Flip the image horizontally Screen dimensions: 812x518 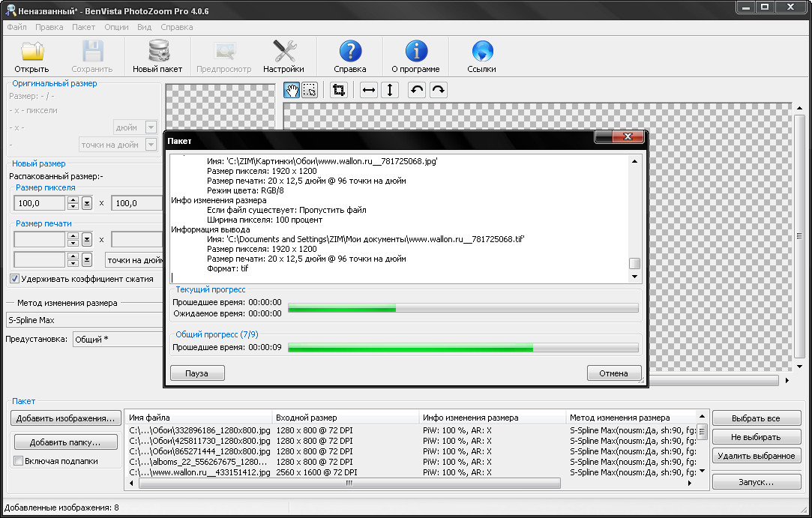(369, 90)
